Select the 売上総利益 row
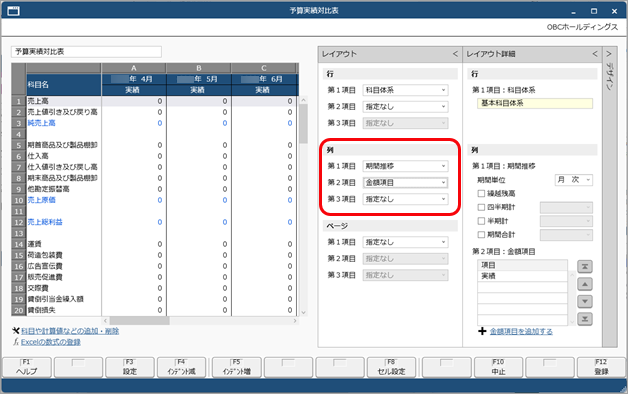 coord(155,222)
